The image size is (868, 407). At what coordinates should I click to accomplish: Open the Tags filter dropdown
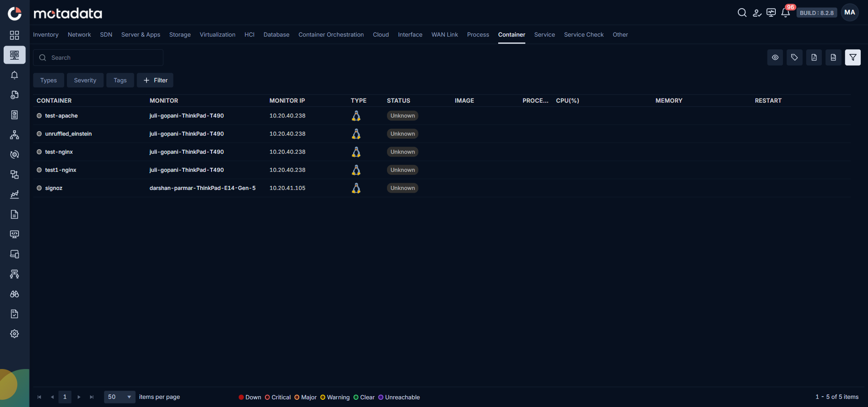(x=120, y=80)
